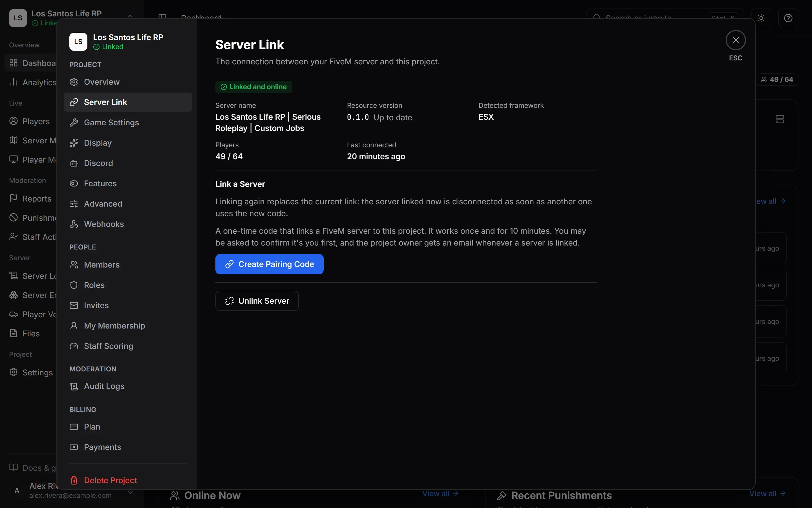The height and width of the screenshot is (508, 812).
Task: Click the Roles shield icon
Action: pos(74,285)
